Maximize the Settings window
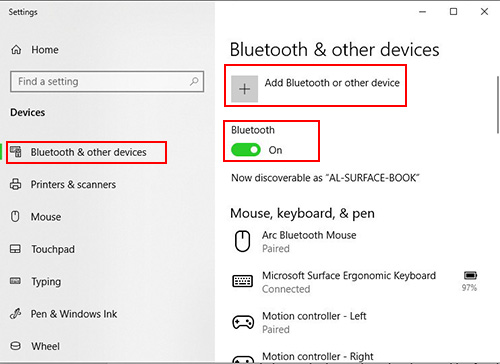 [453, 12]
